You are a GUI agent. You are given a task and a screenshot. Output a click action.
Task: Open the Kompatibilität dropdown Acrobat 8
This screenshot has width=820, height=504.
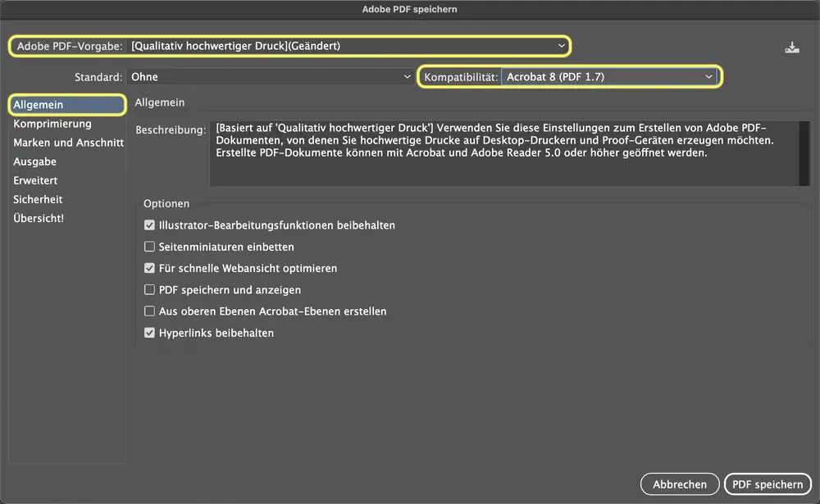tap(608, 77)
